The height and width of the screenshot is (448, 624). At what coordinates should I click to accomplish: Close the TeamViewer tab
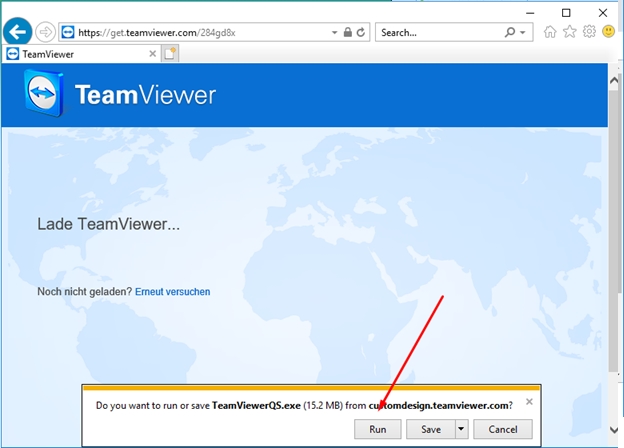pos(152,54)
